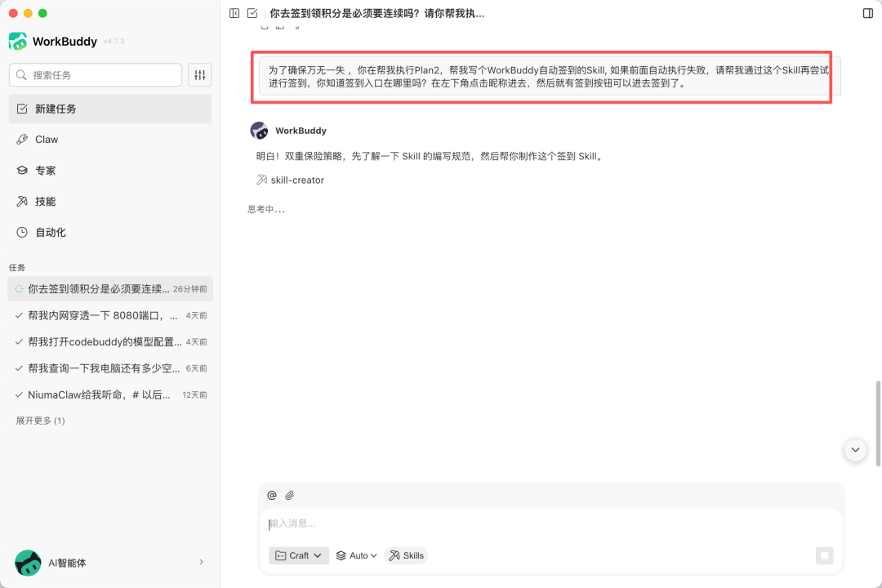Screen dimensions: 882x588
Task: Click the 思考中... status text
Action: click(266, 209)
